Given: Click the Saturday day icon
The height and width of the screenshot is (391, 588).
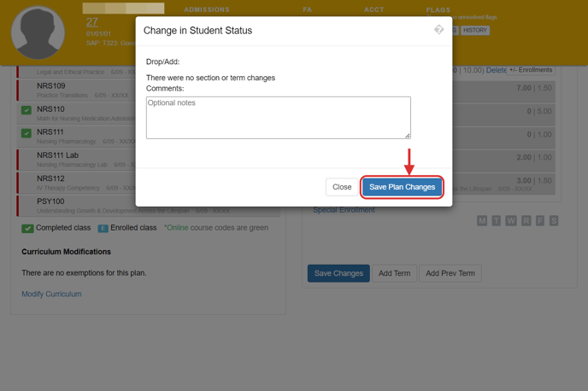Looking at the screenshot, I should coord(554,221).
